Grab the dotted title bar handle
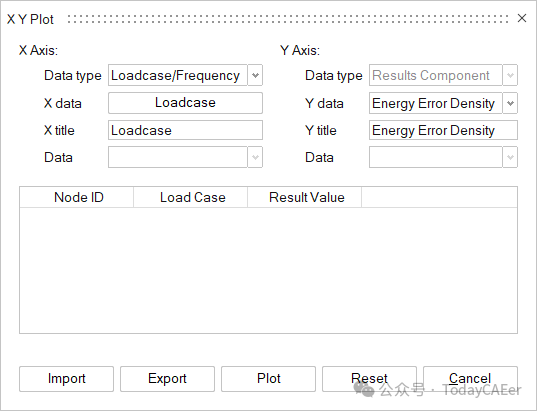Viewport: 537px width, 411px height. point(288,19)
